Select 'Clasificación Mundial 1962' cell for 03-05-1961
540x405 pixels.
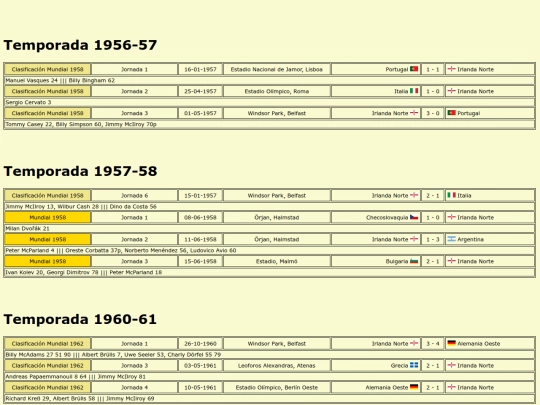tap(48, 365)
